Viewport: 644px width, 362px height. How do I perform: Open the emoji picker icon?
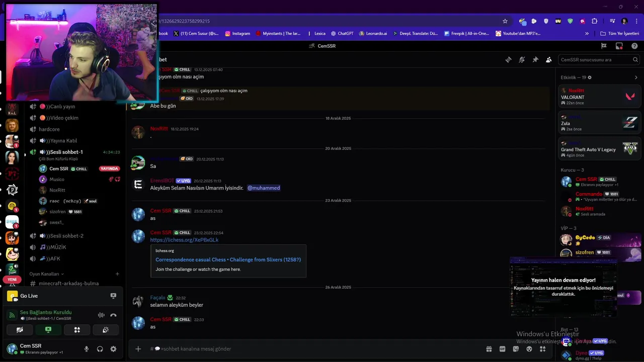pyautogui.click(x=529, y=349)
